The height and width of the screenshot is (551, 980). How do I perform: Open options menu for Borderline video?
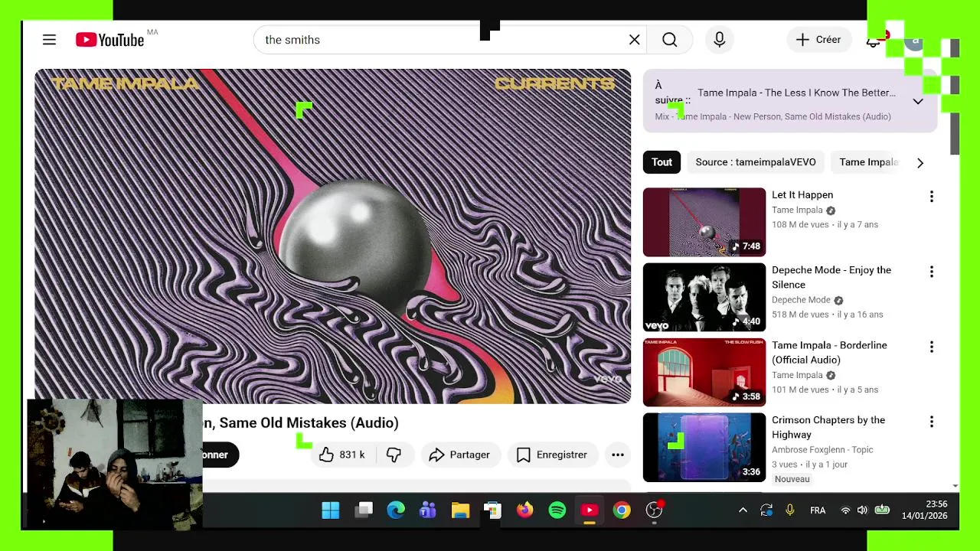[932, 347]
